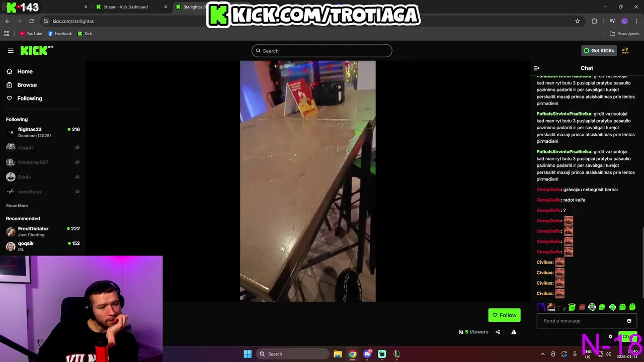Go to Home in sidebar
The height and width of the screenshot is (362, 644).
click(20, 71)
